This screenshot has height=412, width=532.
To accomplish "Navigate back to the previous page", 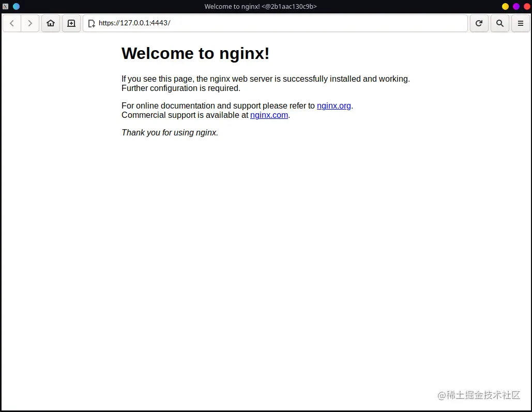I will pyautogui.click(x=11, y=23).
